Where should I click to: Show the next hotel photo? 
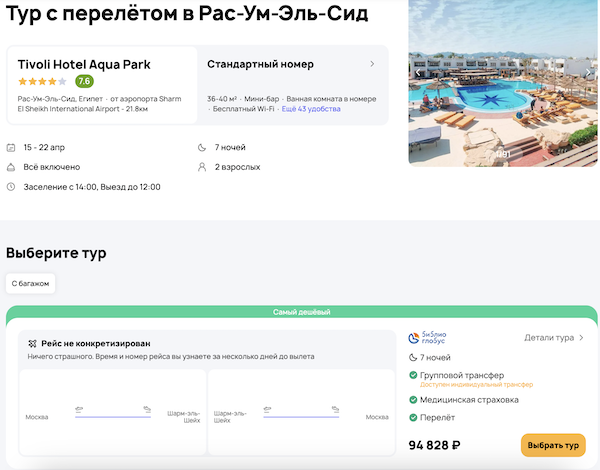591,72
